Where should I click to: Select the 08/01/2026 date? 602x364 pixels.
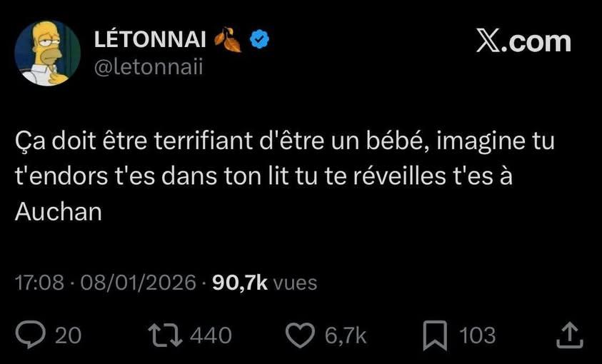click(138, 283)
